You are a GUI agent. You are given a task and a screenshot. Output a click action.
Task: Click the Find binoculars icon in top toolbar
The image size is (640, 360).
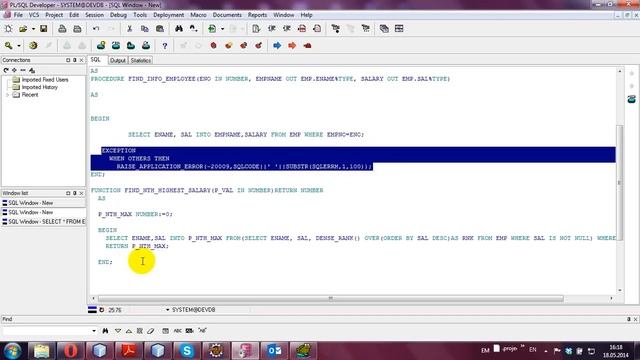[179, 29]
